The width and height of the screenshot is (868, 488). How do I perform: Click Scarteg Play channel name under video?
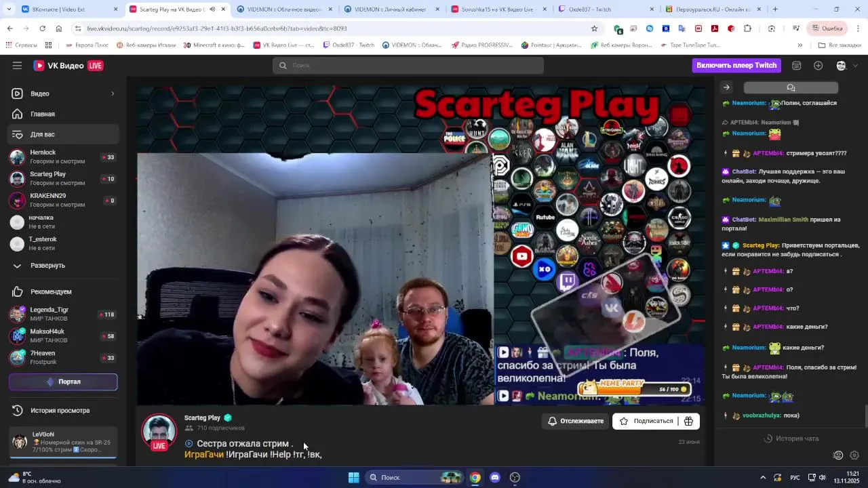(202, 418)
